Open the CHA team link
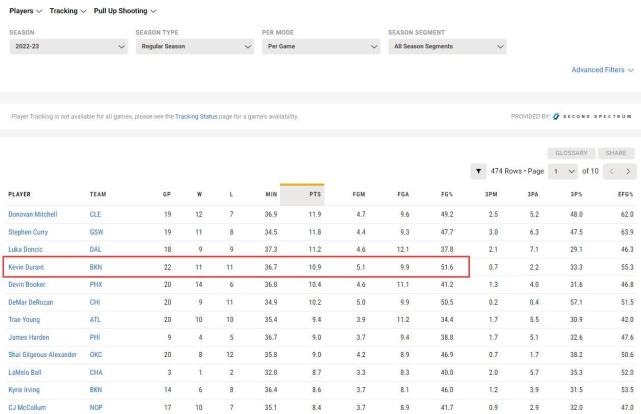Screen dimensions: 641x414 click(96, 373)
